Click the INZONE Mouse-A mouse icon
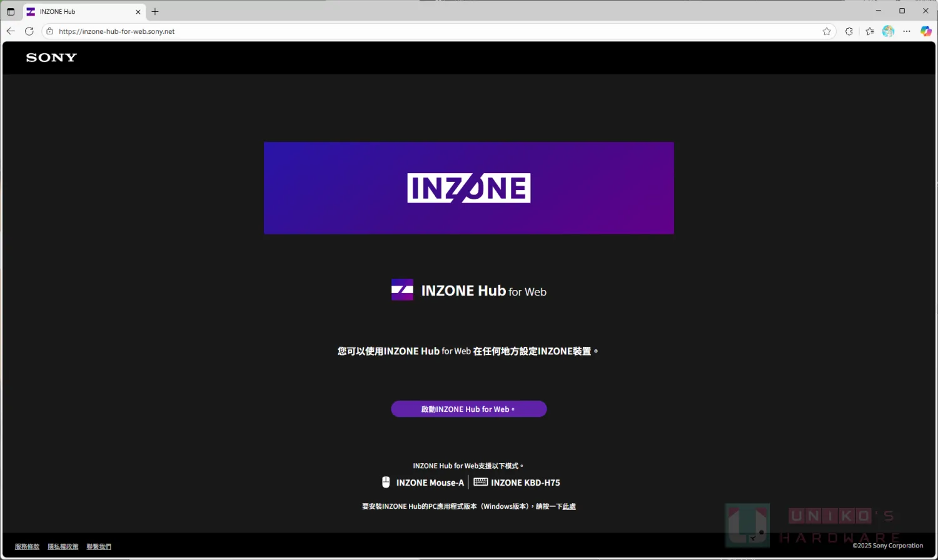 tap(386, 482)
